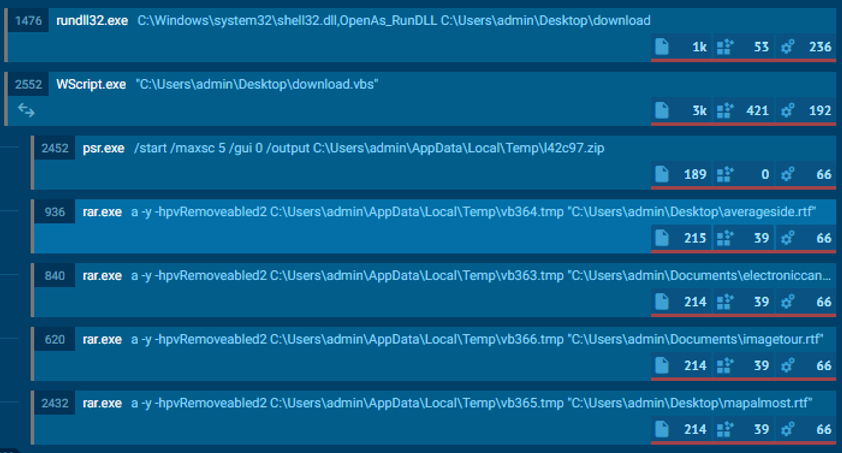The height and width of the screenshot is (453, 842).
Task: Click the registry blocks icon for rar.exe 620
Action: click(725, 366)
